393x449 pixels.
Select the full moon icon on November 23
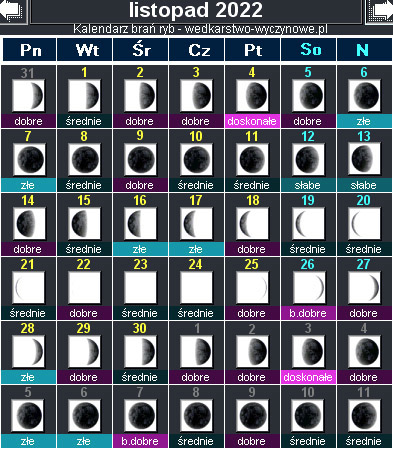(x=140, y=287)
